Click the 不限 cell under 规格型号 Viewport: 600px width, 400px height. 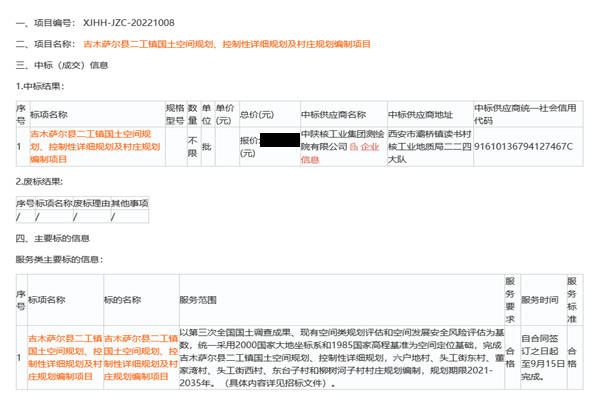click(192, 146)
